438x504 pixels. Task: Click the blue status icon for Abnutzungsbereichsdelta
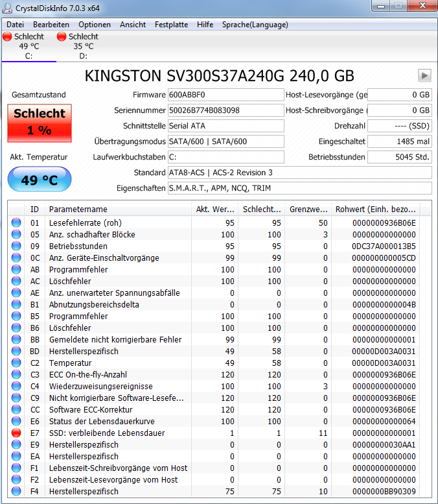pos(16,304)
